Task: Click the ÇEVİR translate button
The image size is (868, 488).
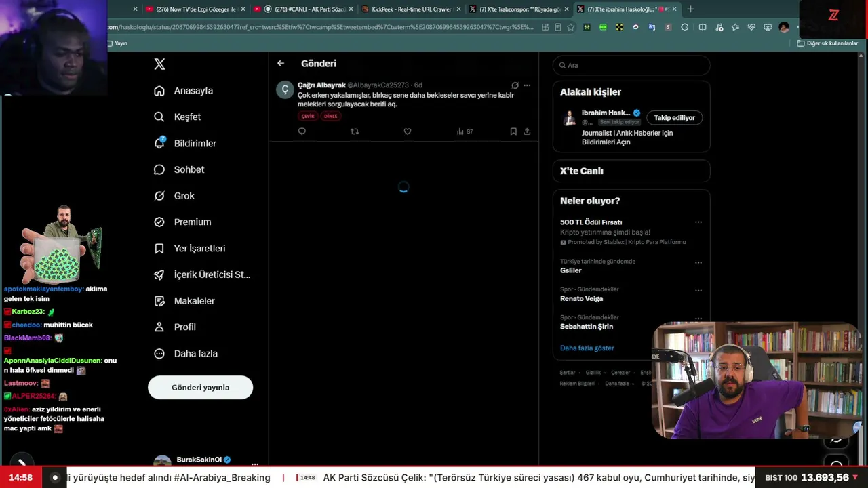Action: [308, 116]
